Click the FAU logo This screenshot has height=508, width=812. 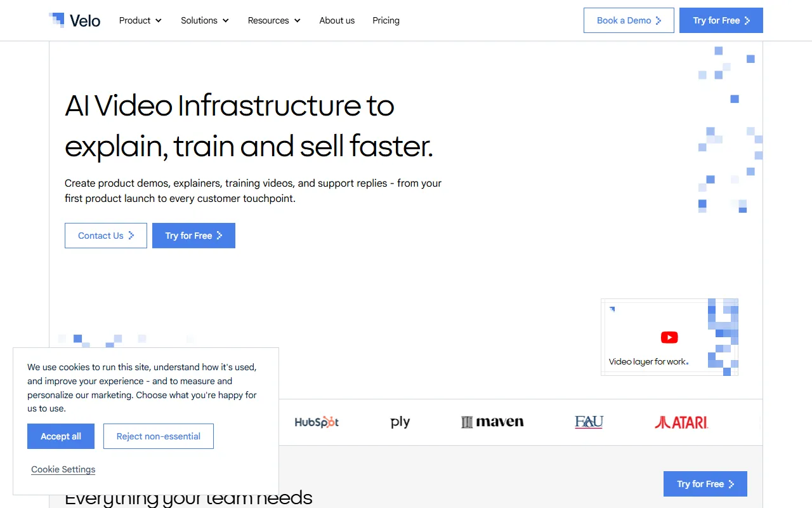coord(589,422)
